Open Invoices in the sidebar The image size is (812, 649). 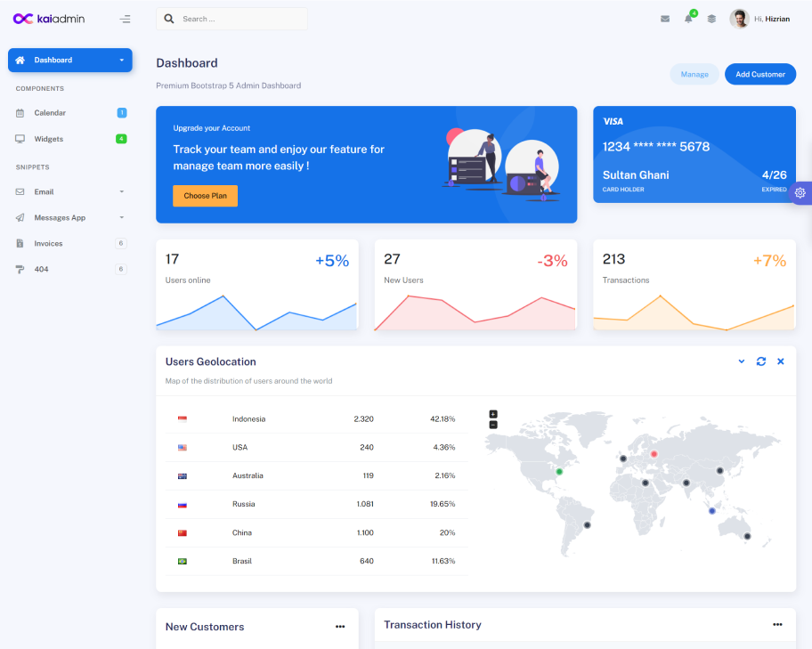click(48, 243)
